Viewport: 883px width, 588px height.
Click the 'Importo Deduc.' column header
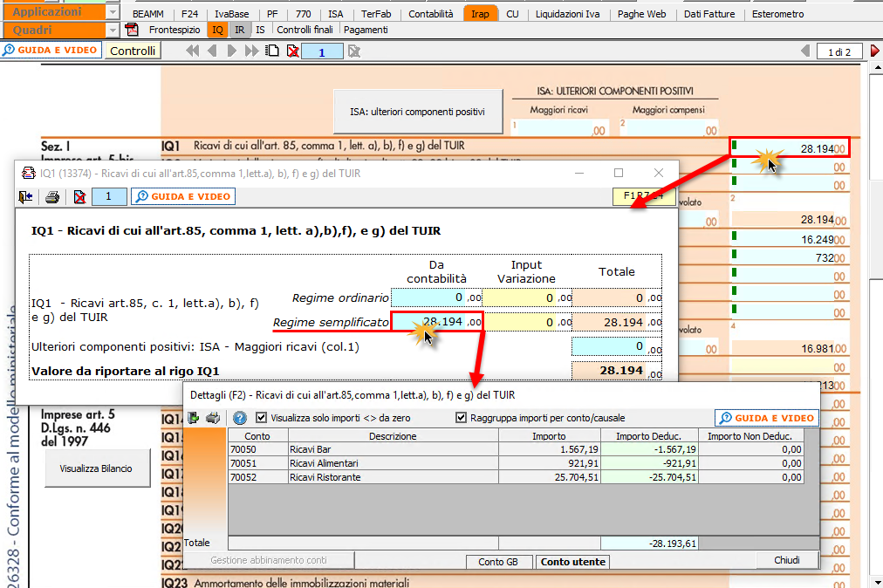coord(649,436)
